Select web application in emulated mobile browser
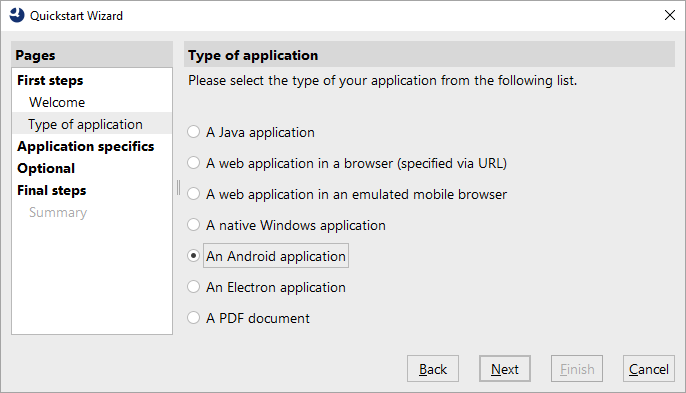Image resolution: width=686 pixels, height=393 pixels. [193, 194]
